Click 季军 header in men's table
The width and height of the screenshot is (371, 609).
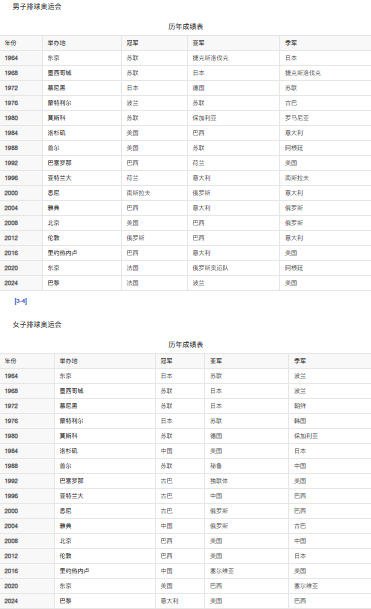(x=291, y=43)
